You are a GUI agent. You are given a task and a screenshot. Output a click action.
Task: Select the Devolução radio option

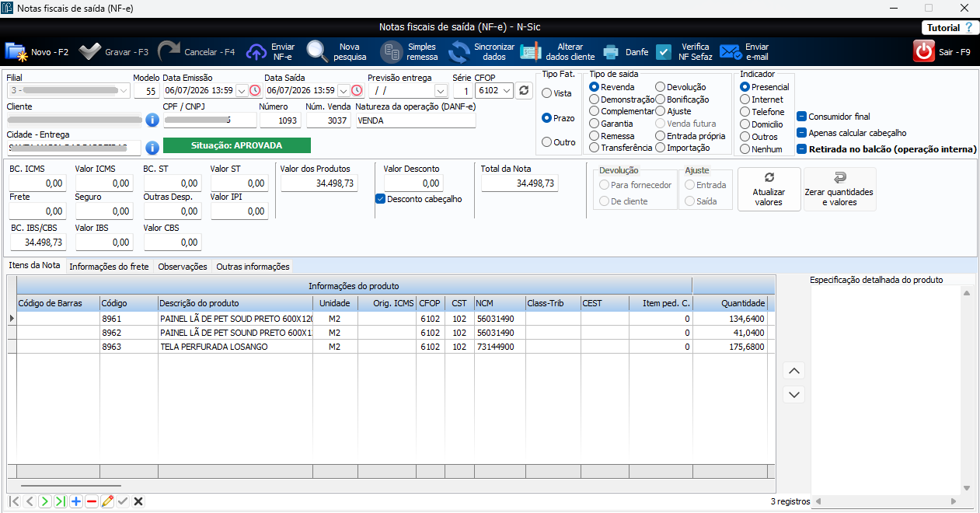(660, 87)
